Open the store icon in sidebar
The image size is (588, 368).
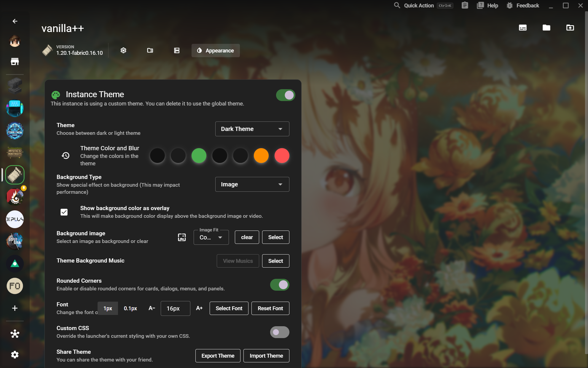(x=15, y=61)
